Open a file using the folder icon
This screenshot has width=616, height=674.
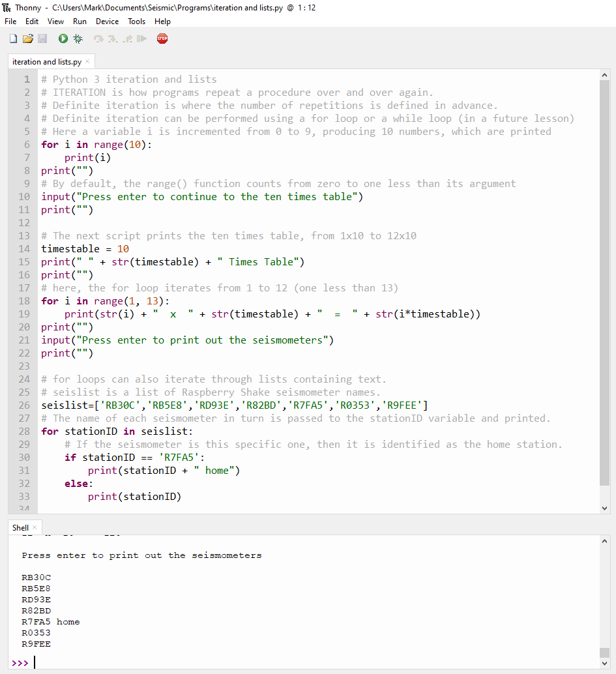coord(28,38)
